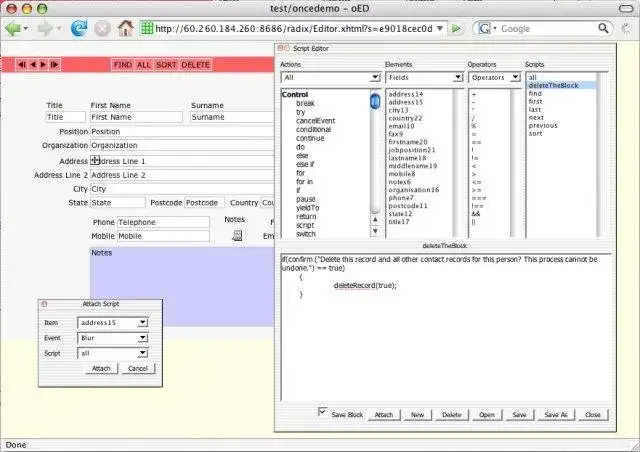The height and width of the screenshot is (452, 640).
Task: Select the '!=' operator
Action: [x=475, y=158]
